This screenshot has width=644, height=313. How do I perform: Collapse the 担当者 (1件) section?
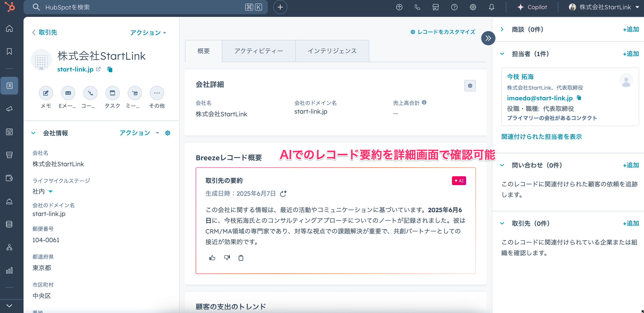coord(502,54)
